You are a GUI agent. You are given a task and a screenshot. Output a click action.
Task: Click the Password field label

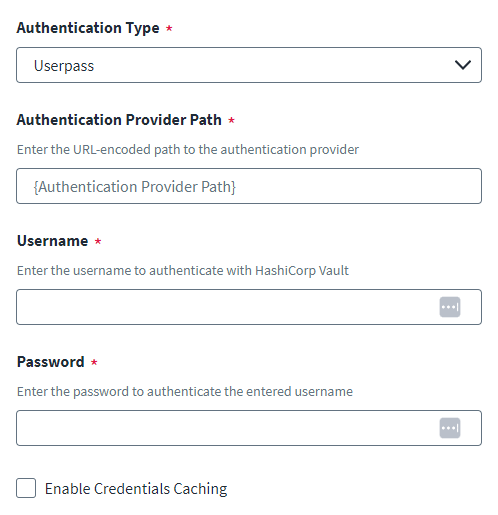pos(51,362)
